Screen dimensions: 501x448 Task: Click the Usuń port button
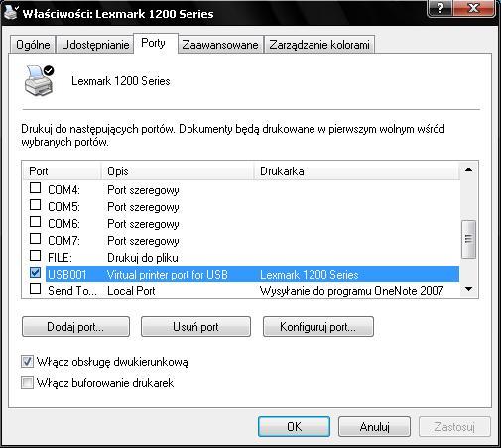195,327
